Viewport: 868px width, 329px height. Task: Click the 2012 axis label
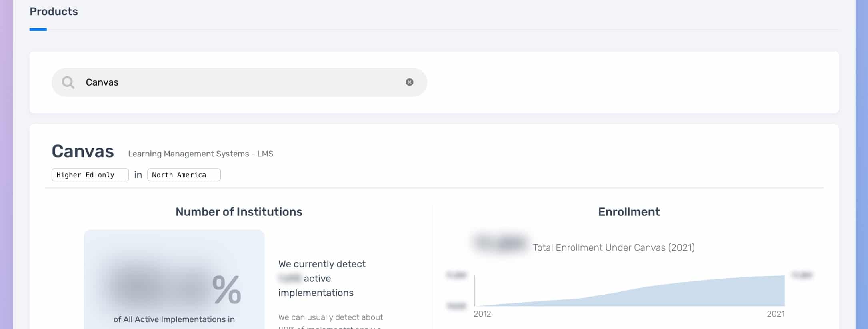(x=482, y=314)
